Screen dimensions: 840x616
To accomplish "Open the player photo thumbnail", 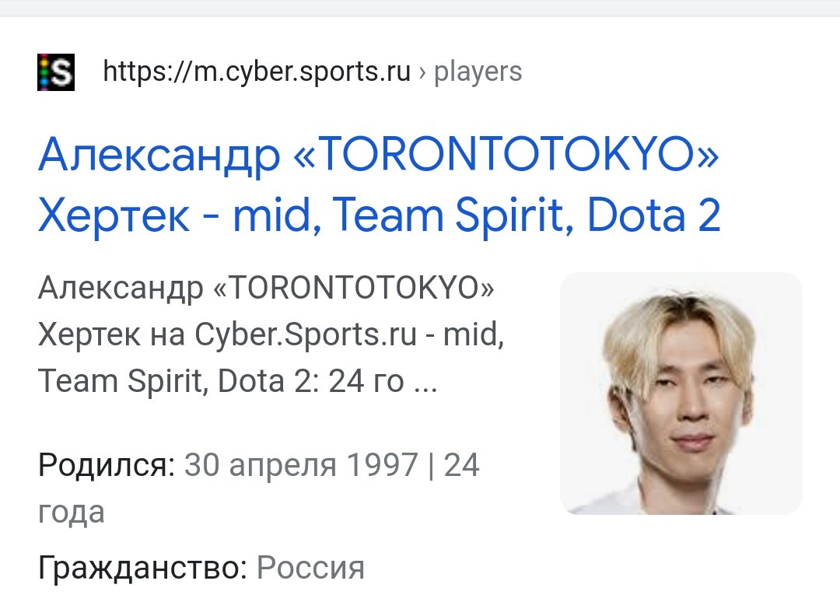I will [x=681, y=394].
